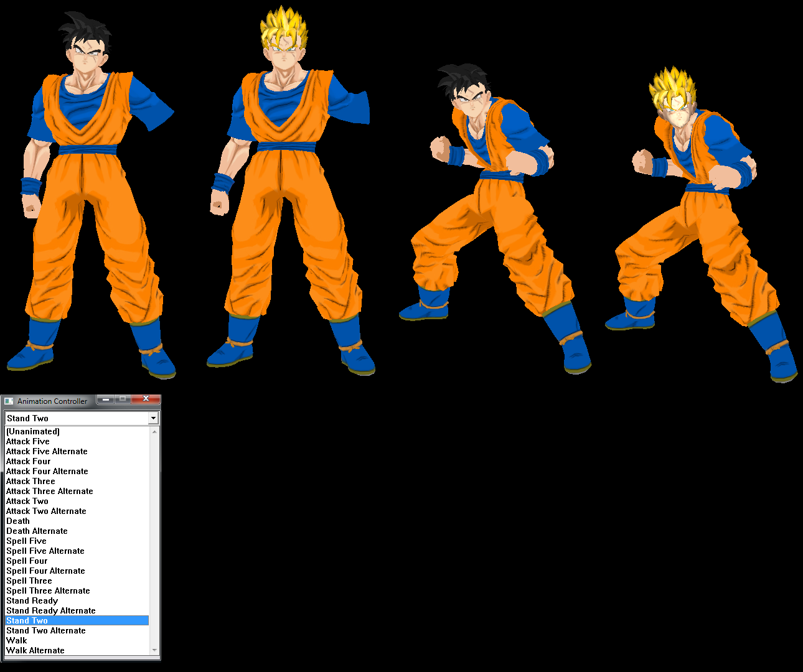
Task: Select Stand Ready Alternate entry
Action: tap(77, 610)
